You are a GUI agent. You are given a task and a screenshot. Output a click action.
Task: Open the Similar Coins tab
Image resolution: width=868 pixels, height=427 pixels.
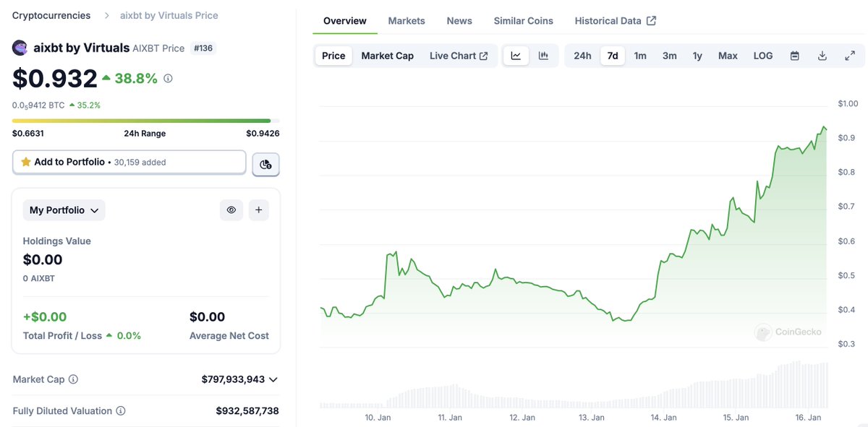(524, 21)
